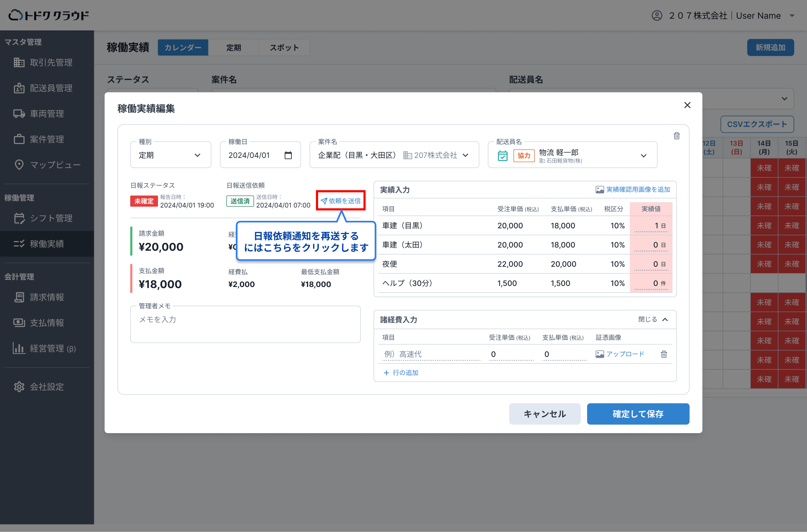Click アップロード to upload 証憑画像

point(620,354)
